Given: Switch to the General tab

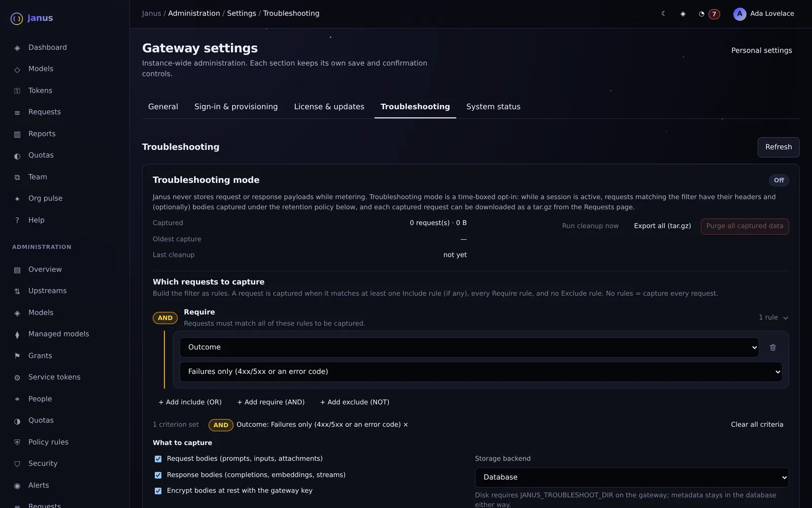Looking at the screenshot, I should click(163, 107).
